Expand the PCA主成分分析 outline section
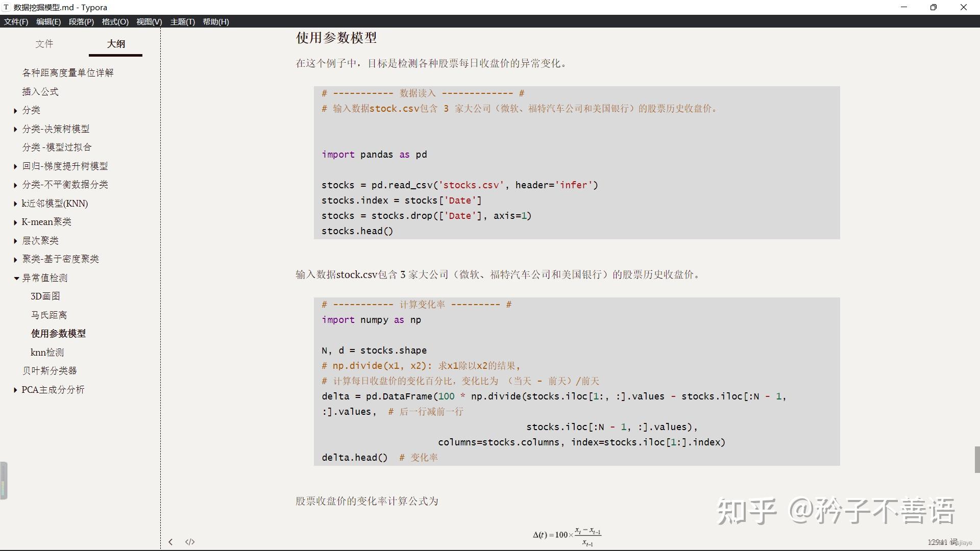The image size is (980, 551). click(15, 390)
